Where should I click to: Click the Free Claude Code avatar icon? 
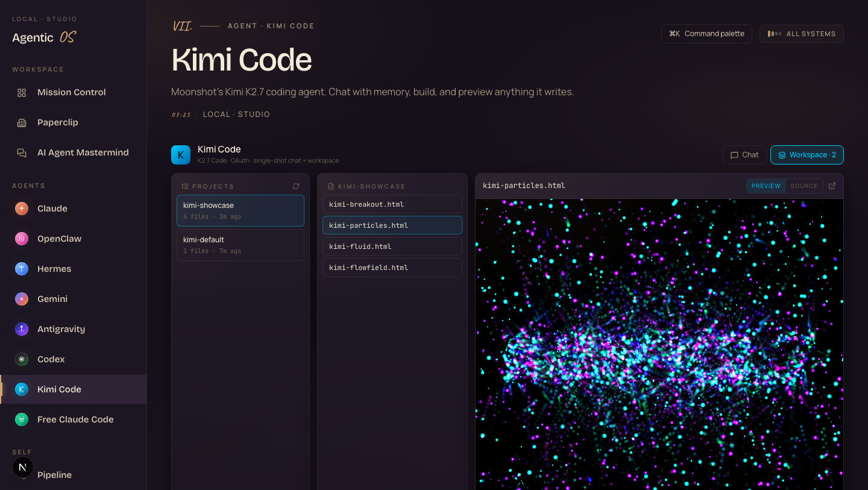(x=22, y=419)
